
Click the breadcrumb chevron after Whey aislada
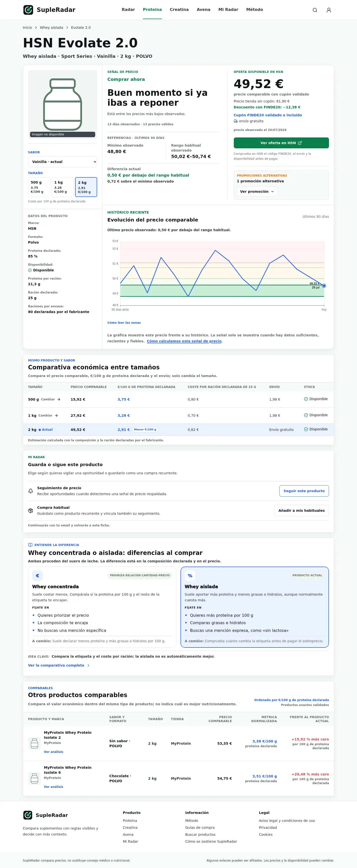click(67, 28)
